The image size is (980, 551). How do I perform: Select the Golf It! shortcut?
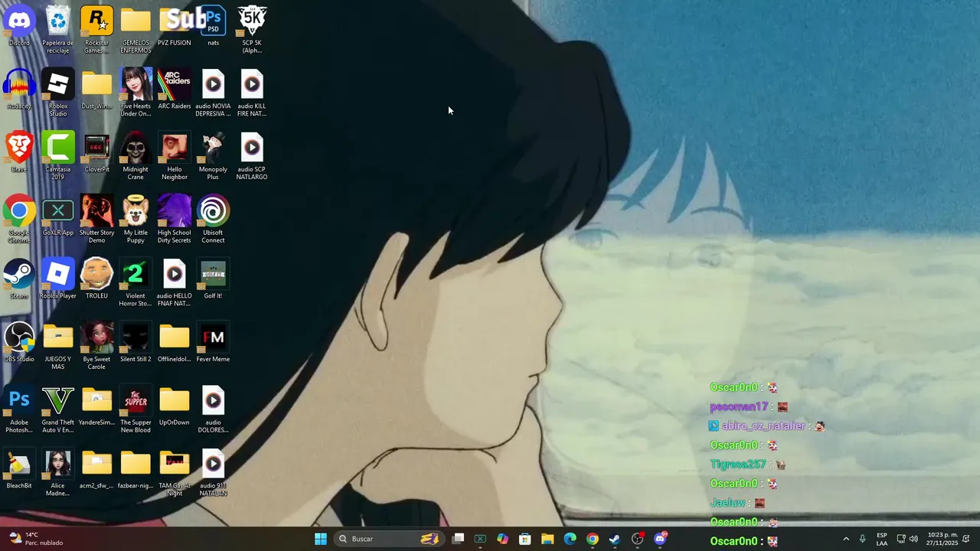(x=213, y=279)
